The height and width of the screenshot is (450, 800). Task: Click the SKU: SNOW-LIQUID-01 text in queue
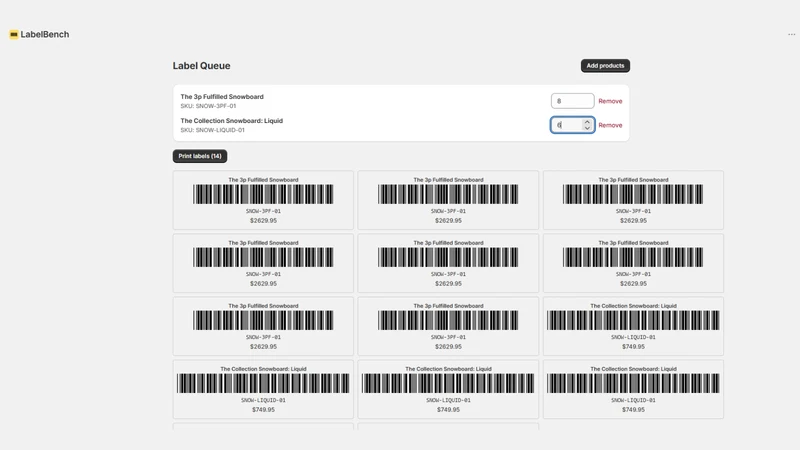[212, 130]
